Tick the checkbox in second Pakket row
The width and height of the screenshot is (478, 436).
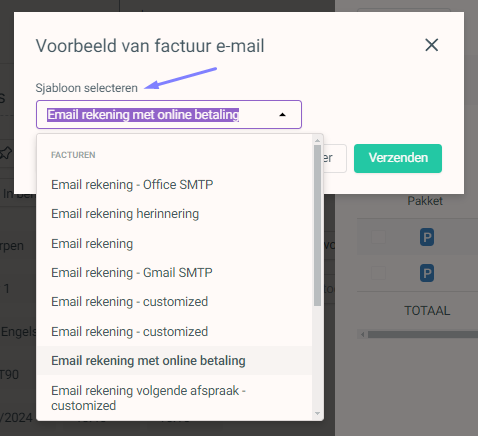(378, 273)
